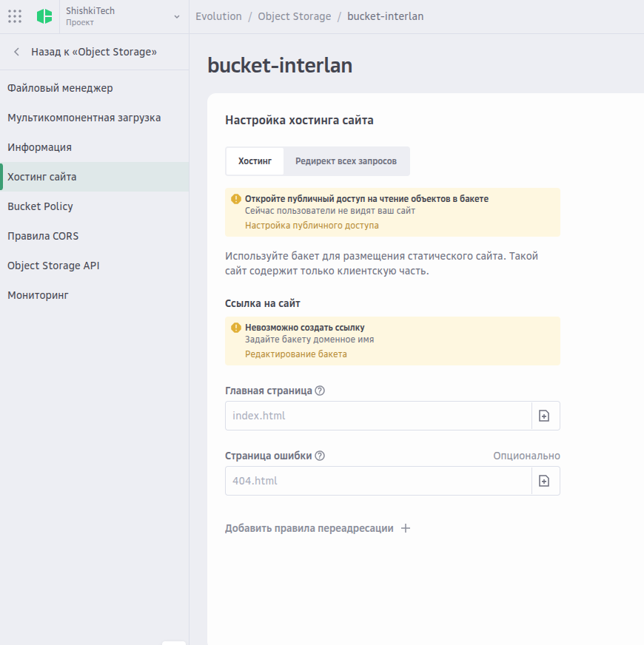Open the apps grid menu icon
Viewport: 644px width, 645px height.
[15, 16]
